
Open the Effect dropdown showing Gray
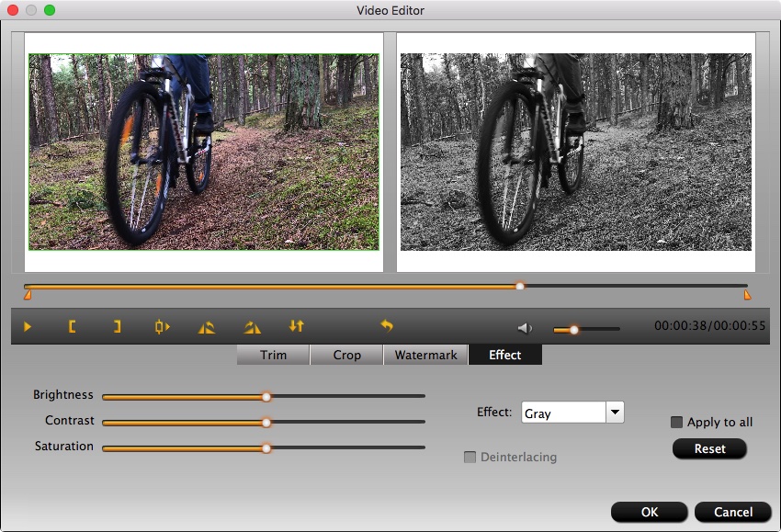tap(615, 413)
